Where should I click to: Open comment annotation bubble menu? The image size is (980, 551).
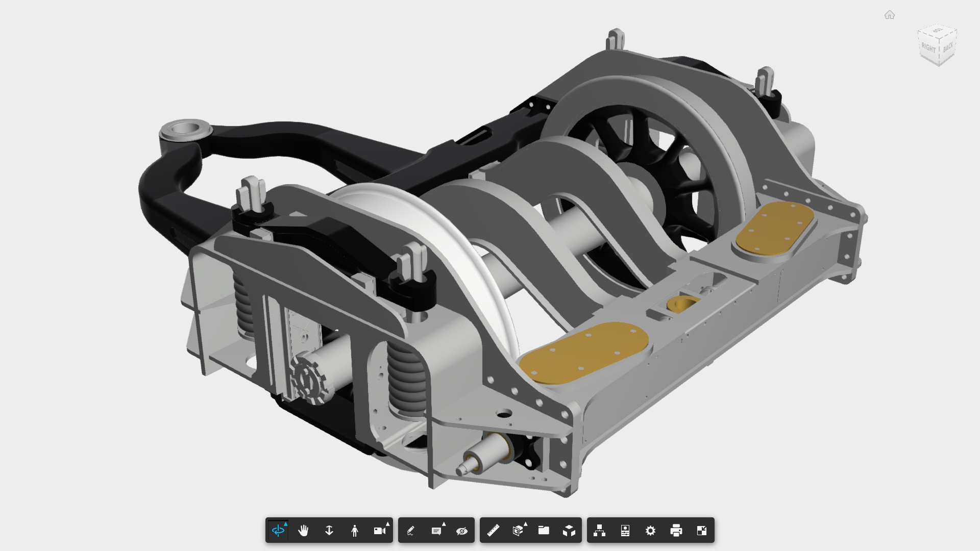[x=436, y=531]
